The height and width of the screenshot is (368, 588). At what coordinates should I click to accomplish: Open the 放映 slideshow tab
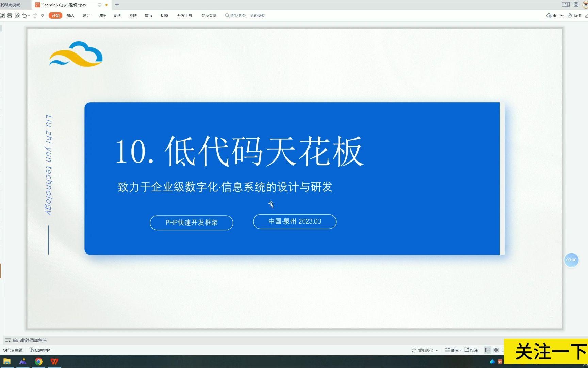tap(133, 15)
